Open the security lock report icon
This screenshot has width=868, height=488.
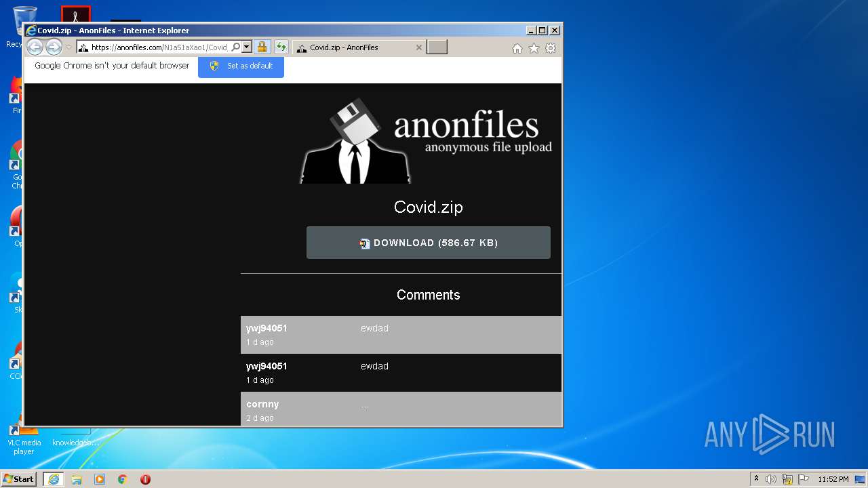(x=262, y=47)
